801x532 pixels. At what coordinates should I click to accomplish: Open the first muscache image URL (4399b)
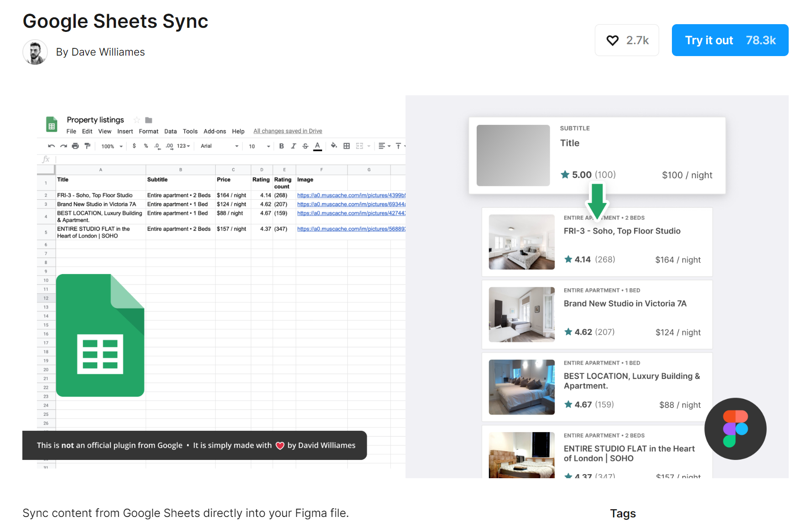[x=351, y=195]
